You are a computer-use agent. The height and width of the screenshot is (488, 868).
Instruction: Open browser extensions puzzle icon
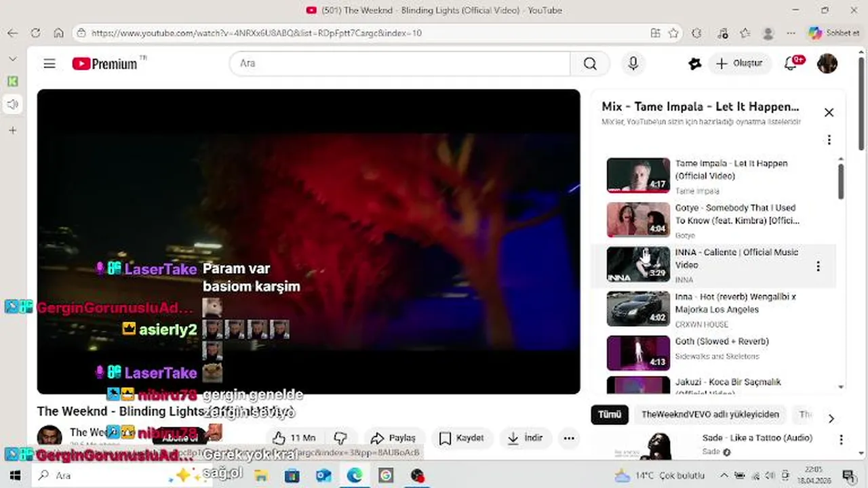pos(696,33)
